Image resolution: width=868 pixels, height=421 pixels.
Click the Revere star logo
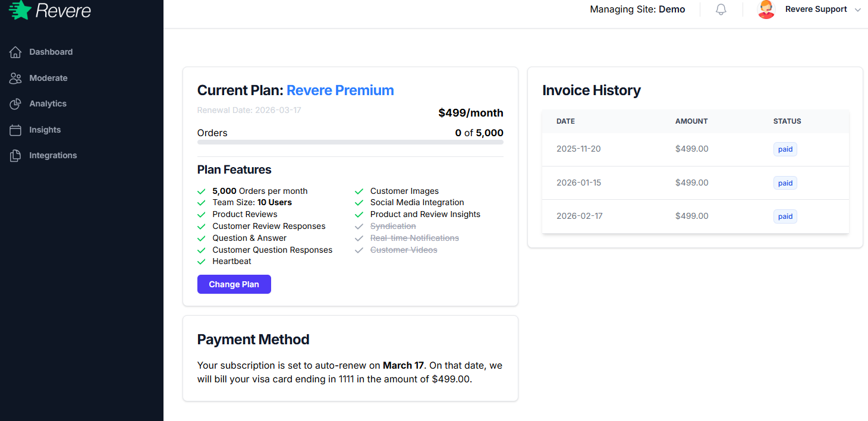[x=18, y=10]
